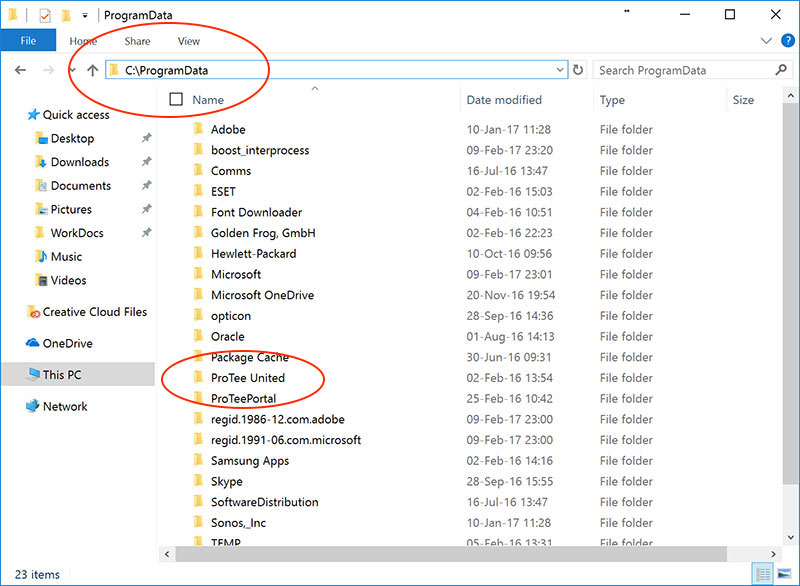Select the Golden Frog, GmbH folder
The width and height of the screenshot is (800, 586).
(263, 233)
